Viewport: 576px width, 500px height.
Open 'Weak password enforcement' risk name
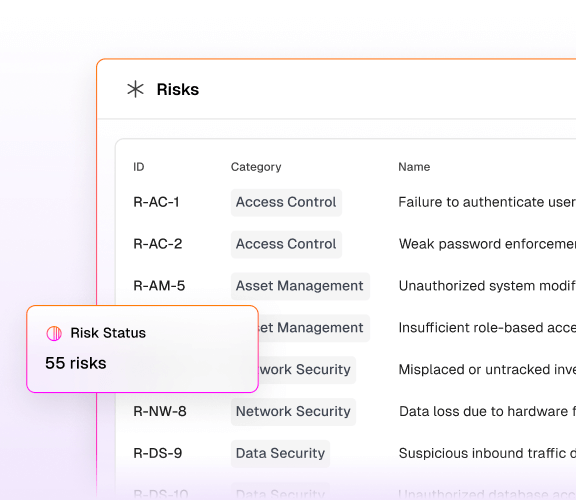click(x=487, y=244)
